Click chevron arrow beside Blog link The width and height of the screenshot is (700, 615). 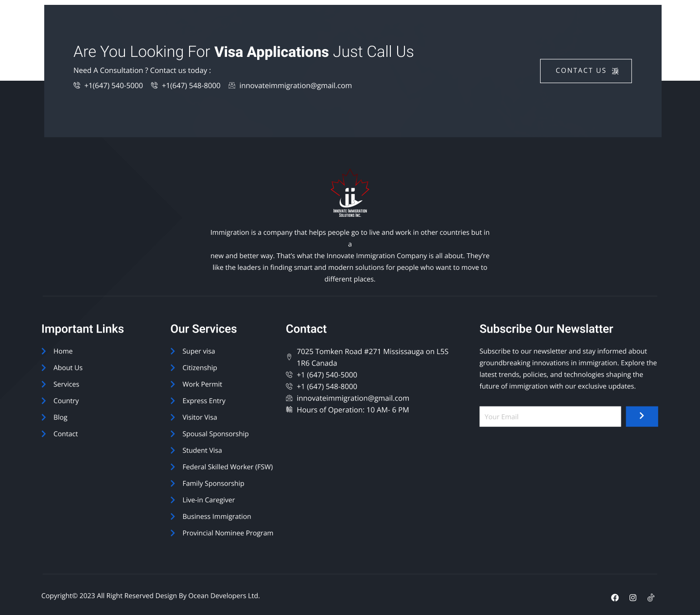point(44,417)
